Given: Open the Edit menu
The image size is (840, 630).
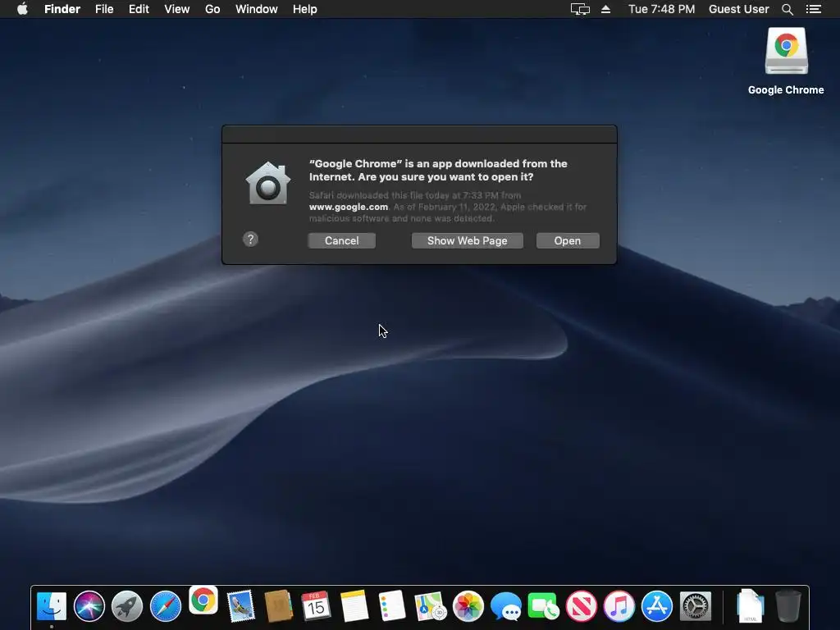Looking at the screenshot, I should 139,9.
